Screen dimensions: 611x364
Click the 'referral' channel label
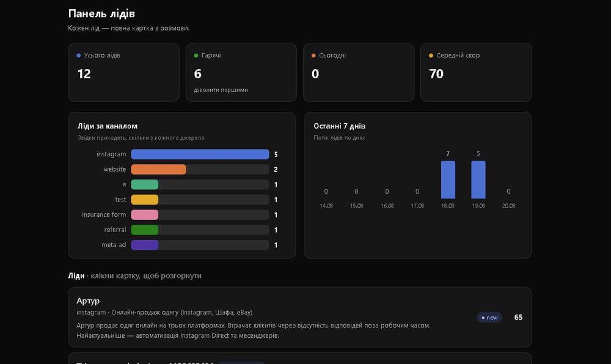[x=115, y=230]
